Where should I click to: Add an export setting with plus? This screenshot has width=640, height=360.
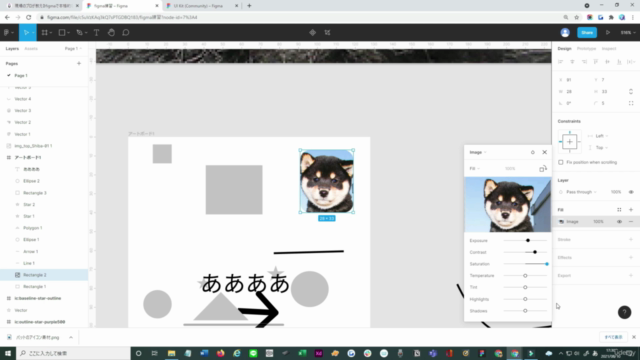tap(631, 276)
